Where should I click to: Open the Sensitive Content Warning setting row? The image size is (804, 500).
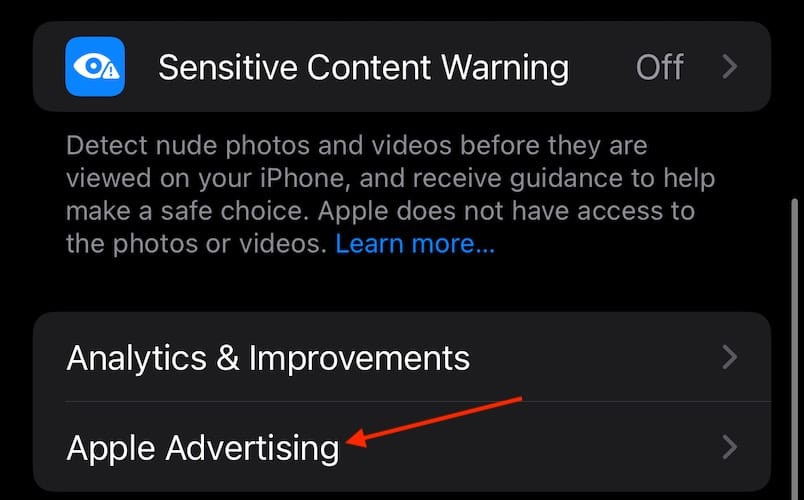coord(402,67)
